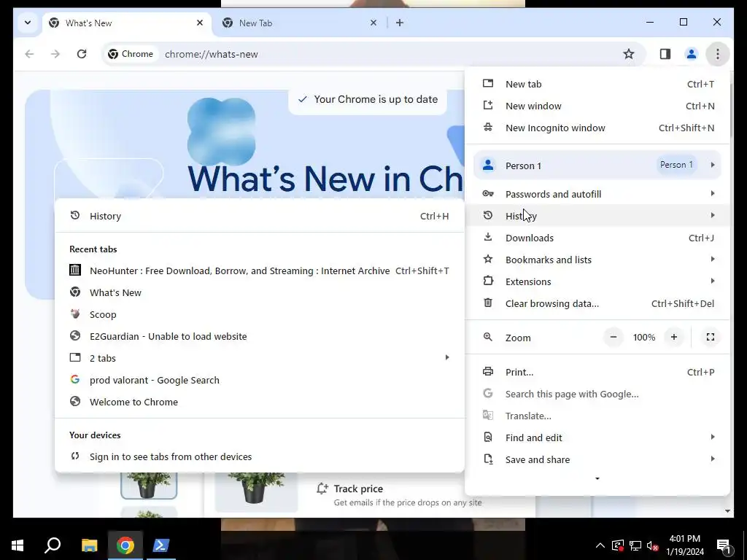Expand the Extensions submenu
This screenshot has height=560, width=747.
[597, 281]
